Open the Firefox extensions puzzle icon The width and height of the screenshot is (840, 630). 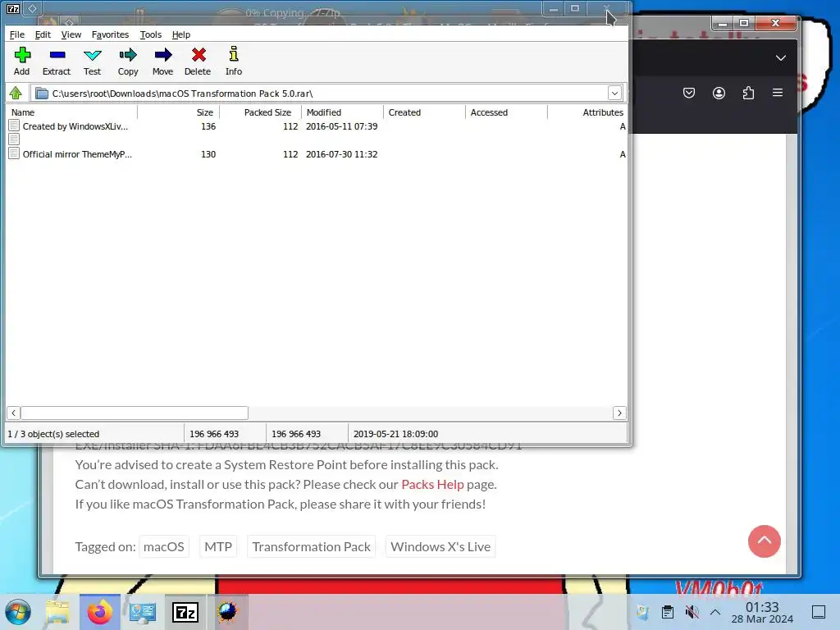(748, 93)
